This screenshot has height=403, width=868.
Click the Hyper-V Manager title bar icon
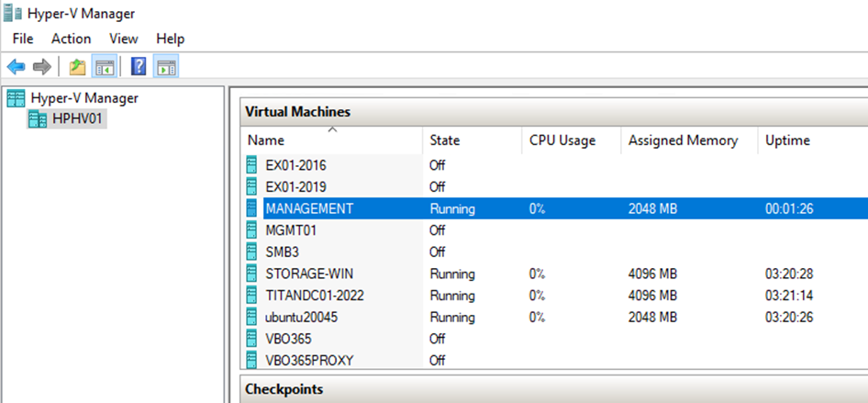(x=12, y=13)
